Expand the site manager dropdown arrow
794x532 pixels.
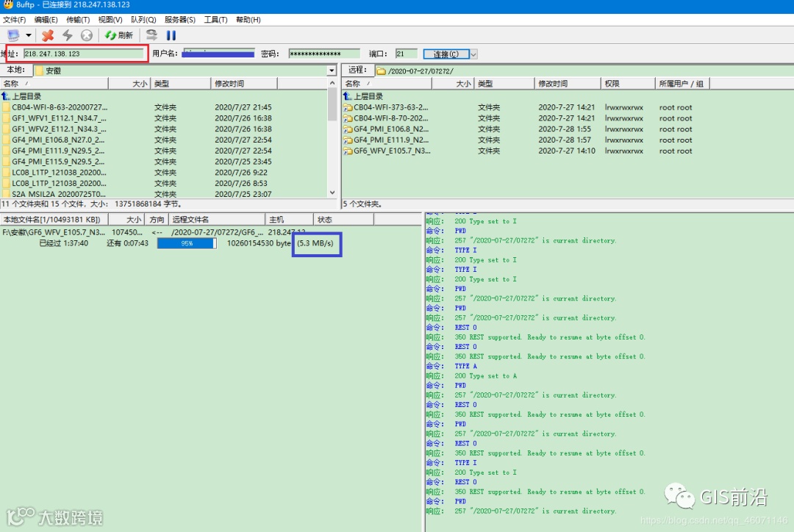(29, 35)
